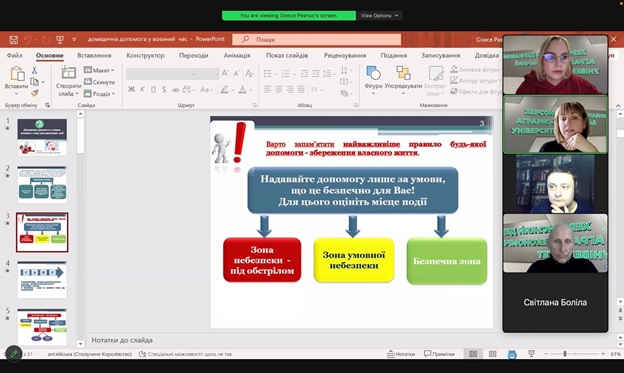The height and width of the screenshot is (373, 624).
Task: Toggle align text right
Action: click(290, 90)
